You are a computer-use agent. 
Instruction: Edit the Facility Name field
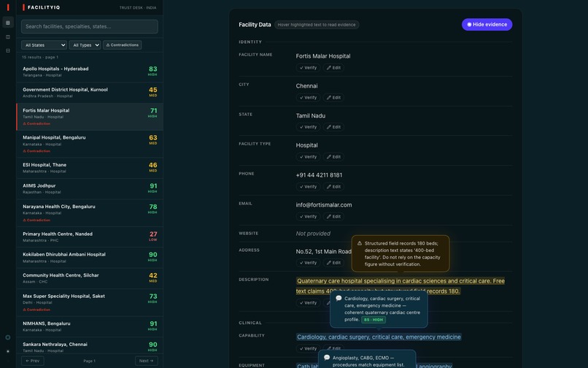pyautogui.click(x=333, y=68)
